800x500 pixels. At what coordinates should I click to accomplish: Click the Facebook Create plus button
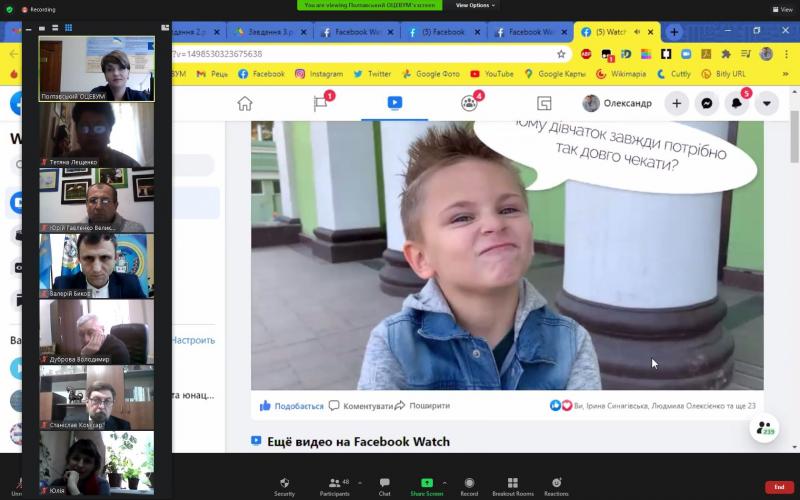click(x=677, y=104)
